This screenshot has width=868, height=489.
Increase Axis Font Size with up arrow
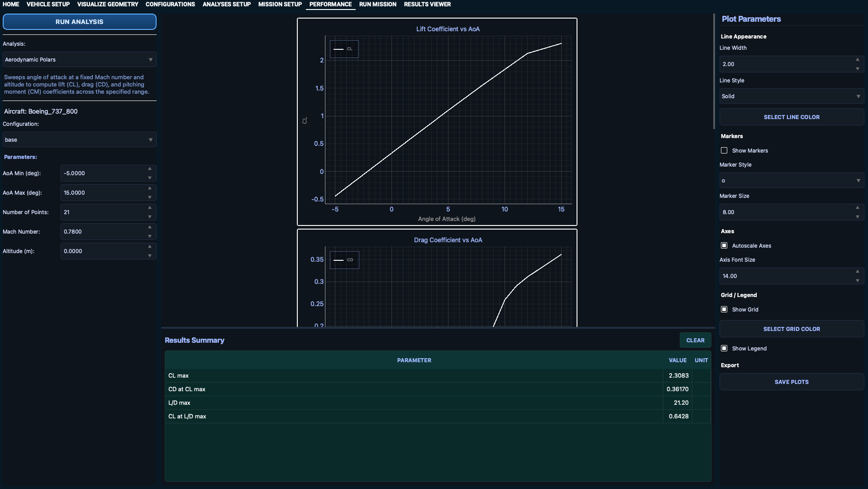tap(858, 272)
